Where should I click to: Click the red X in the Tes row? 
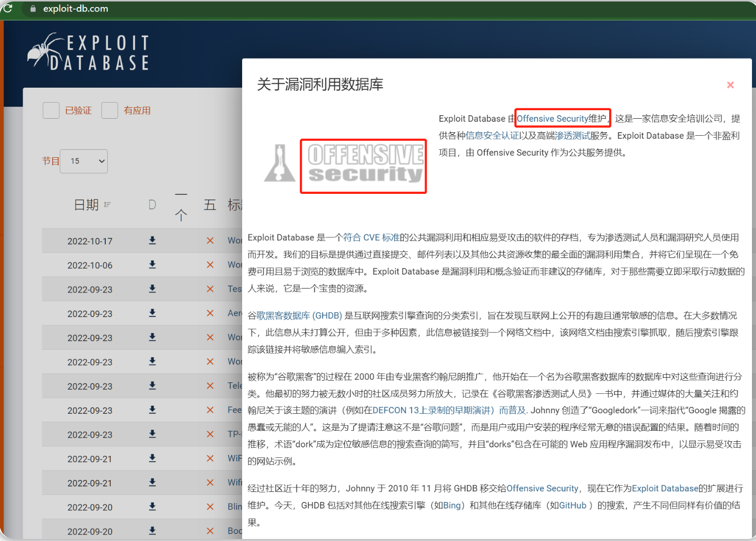tap(210, 289)
